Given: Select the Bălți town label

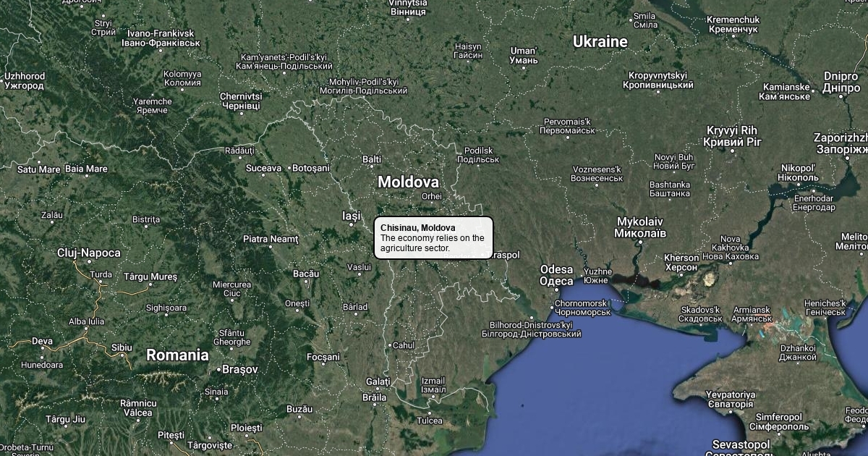Looking at the screenshot, I should pyautogui.click(x=372, y=159).
